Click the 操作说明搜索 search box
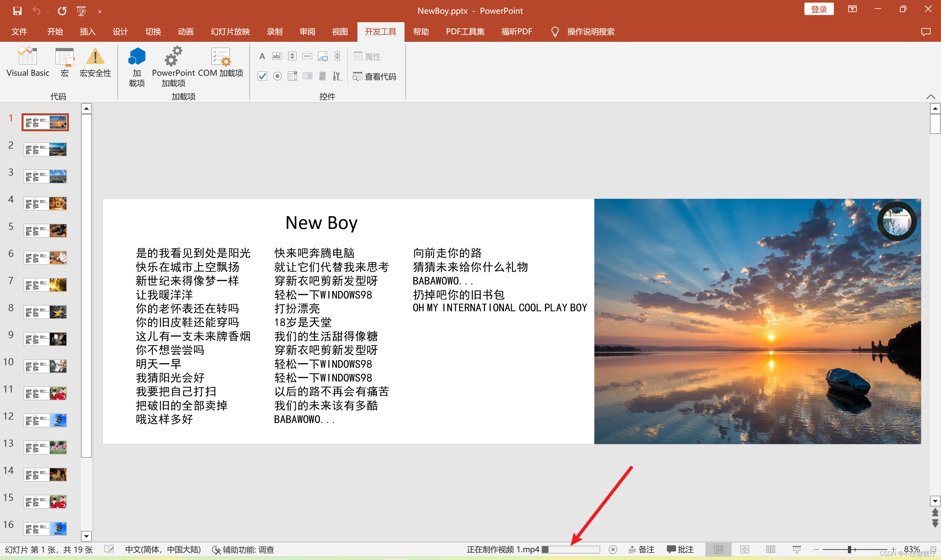 [584, 32]
